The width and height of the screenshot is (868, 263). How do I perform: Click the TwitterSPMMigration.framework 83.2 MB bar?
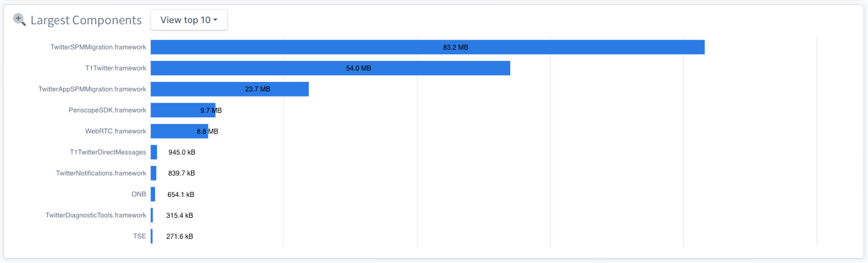pyautogui.click(x=427, y=47)
